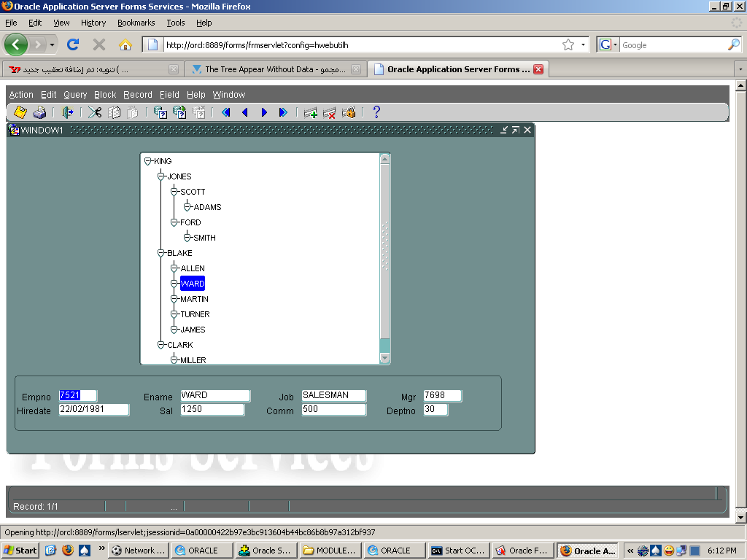747x560 pixels.
Task: Click the Insert Record icon
Action: [x=311, y=112]
